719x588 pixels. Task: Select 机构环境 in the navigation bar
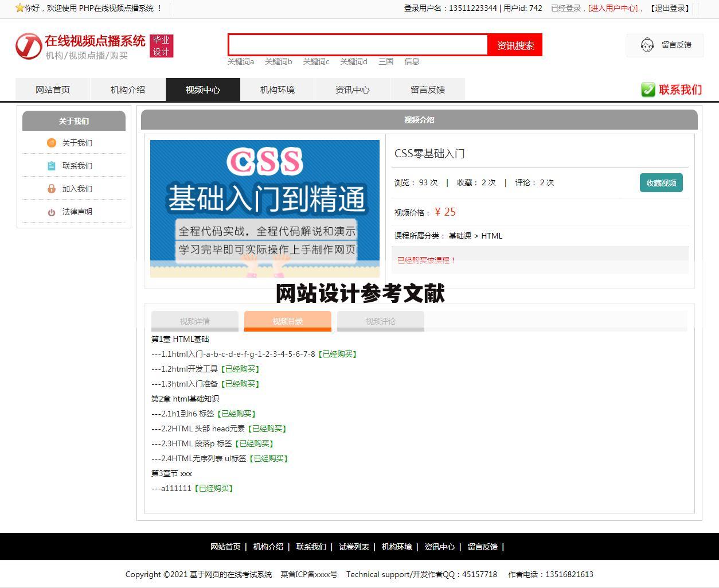coord(278,89)
